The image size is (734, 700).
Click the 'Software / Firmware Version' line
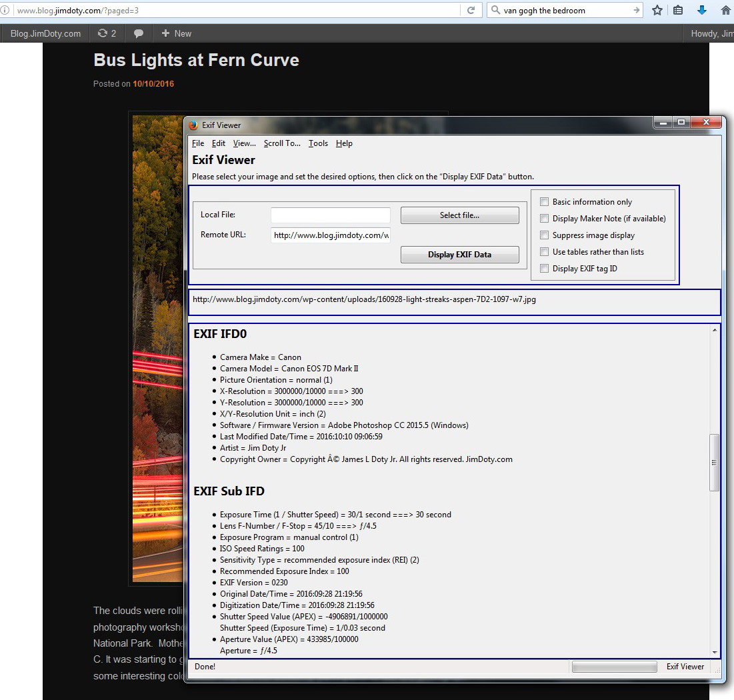pos(344,425)
